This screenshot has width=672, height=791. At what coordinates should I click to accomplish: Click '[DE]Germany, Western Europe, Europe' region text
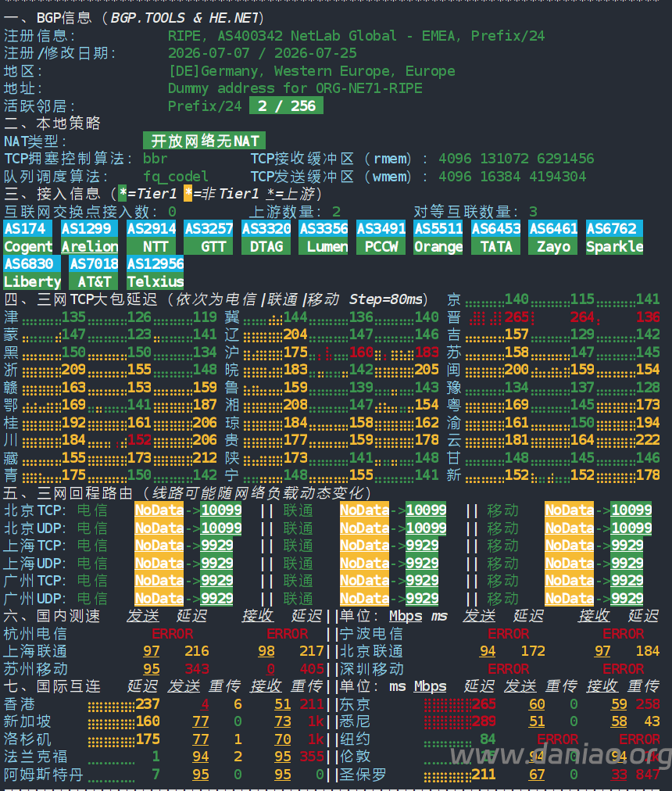pyautogui.click(x=311, y=70)
